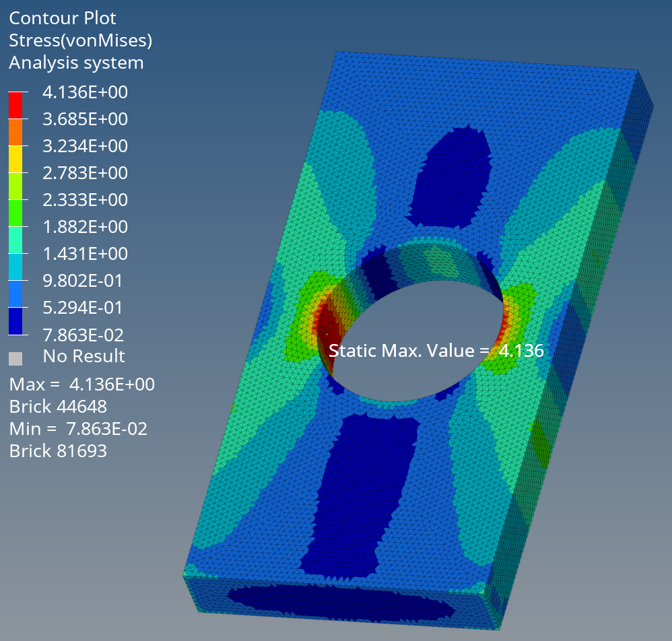Click the 'Stress(vonMises)' legend label

(x=81, y=40)
